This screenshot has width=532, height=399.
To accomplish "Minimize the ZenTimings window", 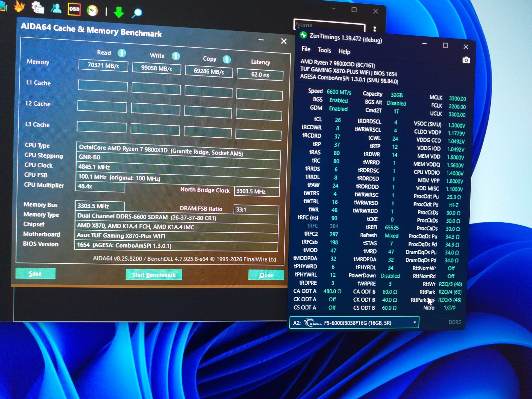I will pos(425,44).
